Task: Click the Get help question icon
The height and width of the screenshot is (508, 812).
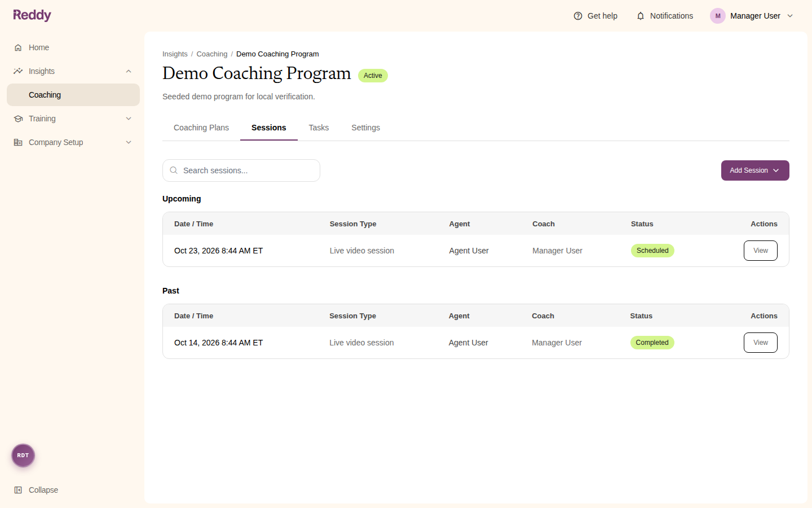Action: click(x=578, y=16)
